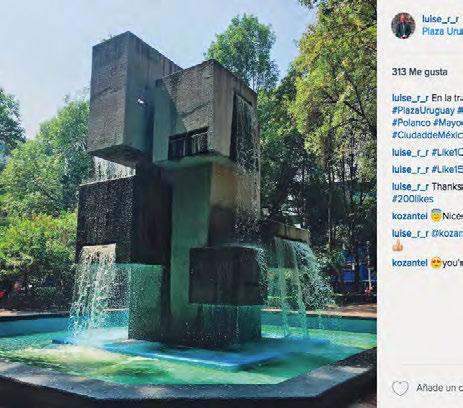Open the #Like1 hashtag comment
This screenshot has height=408, width=463.
point(447,152)
